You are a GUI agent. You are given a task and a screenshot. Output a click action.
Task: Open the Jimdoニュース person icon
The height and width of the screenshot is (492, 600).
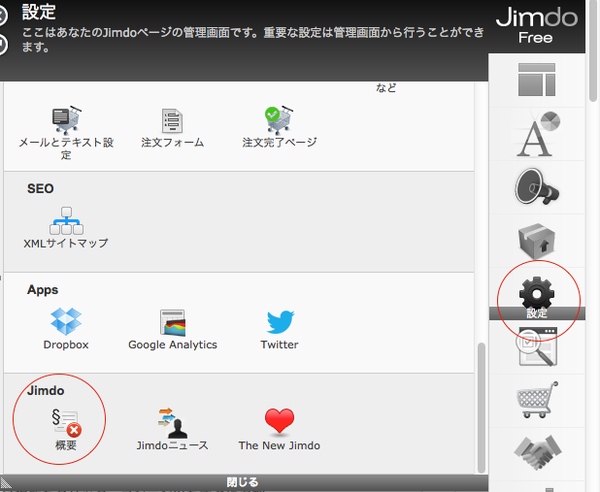[172, 423]
